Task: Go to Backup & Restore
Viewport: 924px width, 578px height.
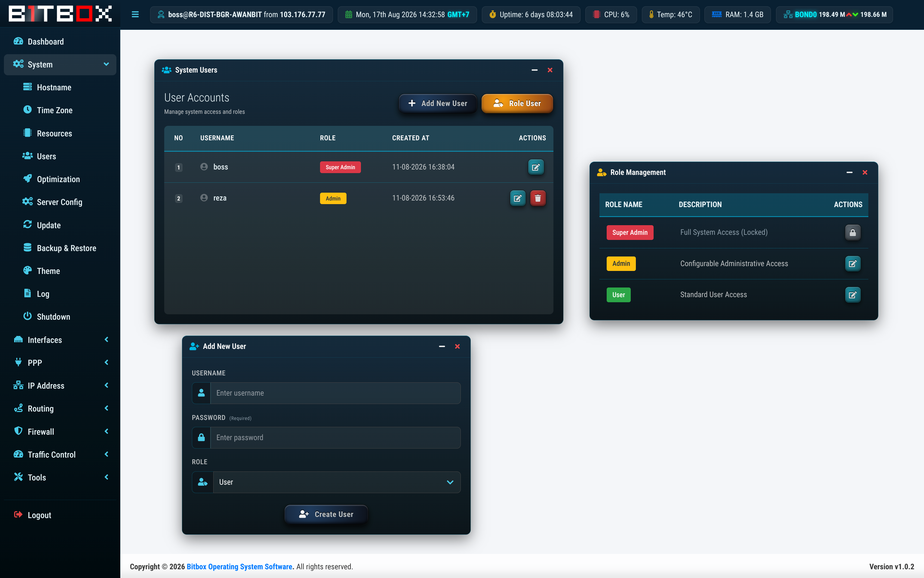Action: click(x=60, y=248)
